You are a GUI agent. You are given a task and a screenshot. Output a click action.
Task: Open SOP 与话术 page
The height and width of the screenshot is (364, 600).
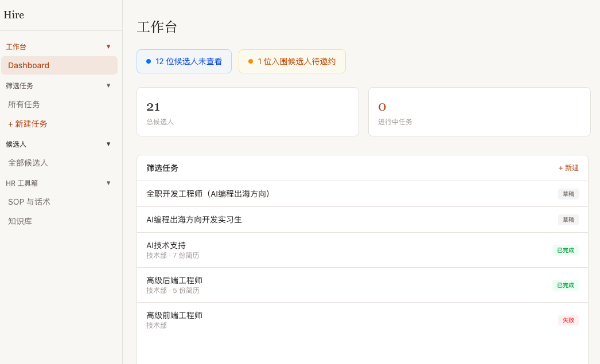pos(29,202)
